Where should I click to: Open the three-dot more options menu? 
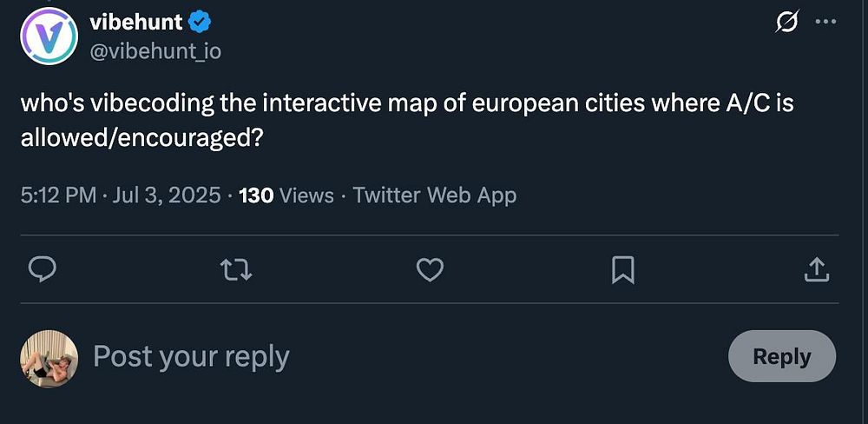[825, 23]
